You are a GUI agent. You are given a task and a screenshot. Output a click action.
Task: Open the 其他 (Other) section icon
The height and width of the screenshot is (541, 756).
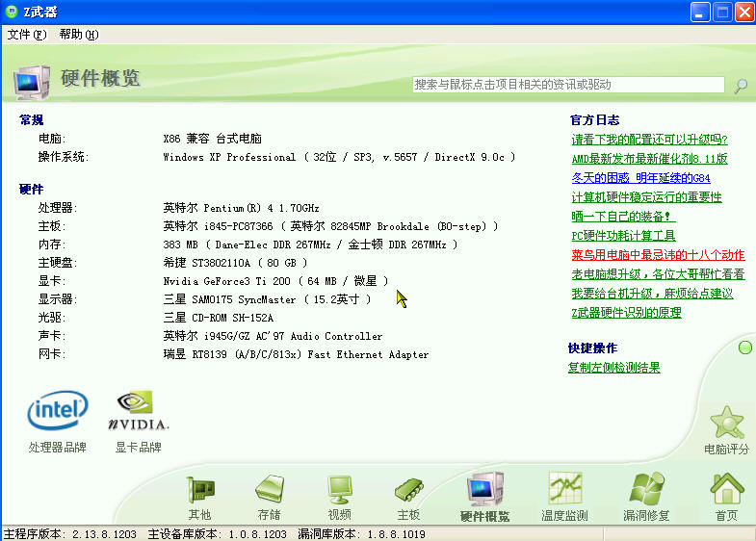click(x=200, y=490)
